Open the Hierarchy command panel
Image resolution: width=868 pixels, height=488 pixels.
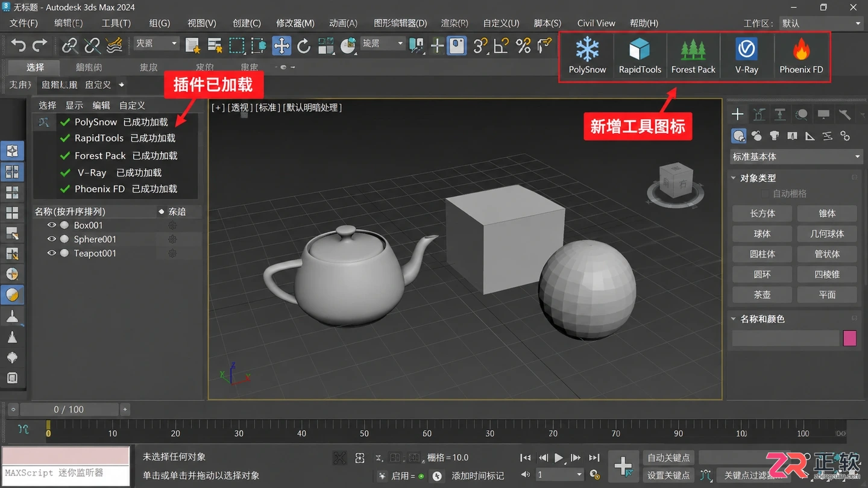pos(780,114)
